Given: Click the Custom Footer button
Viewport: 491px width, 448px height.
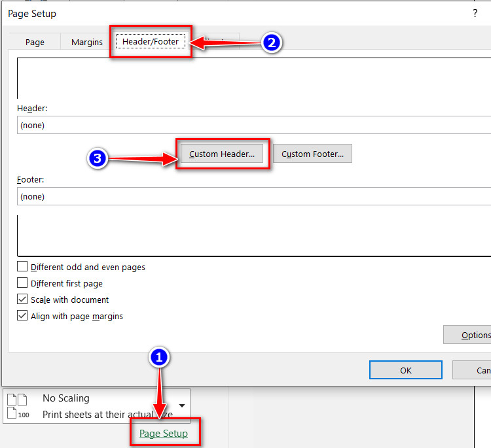Looking at the screenshot, I should coord(312,154).
